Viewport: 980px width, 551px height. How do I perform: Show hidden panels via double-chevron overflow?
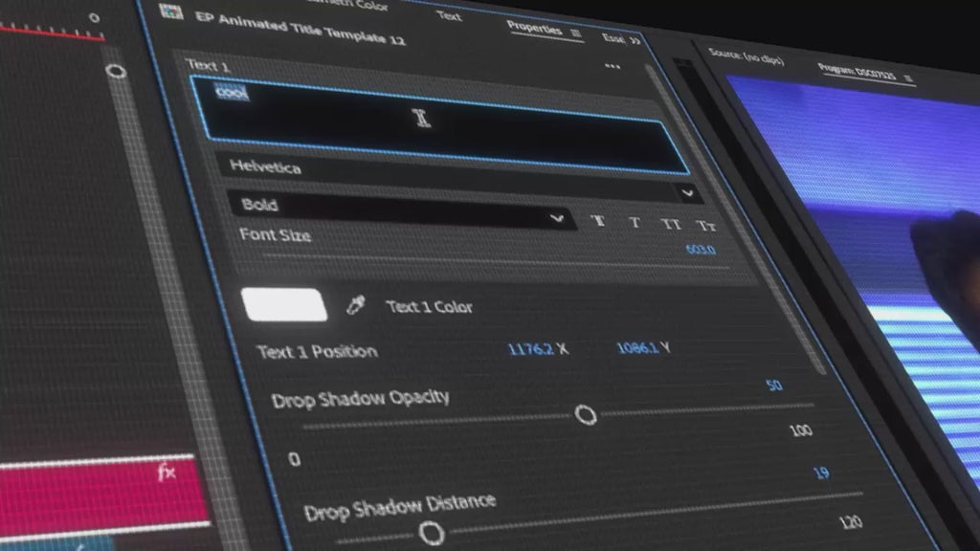click(x=634, y=40)
